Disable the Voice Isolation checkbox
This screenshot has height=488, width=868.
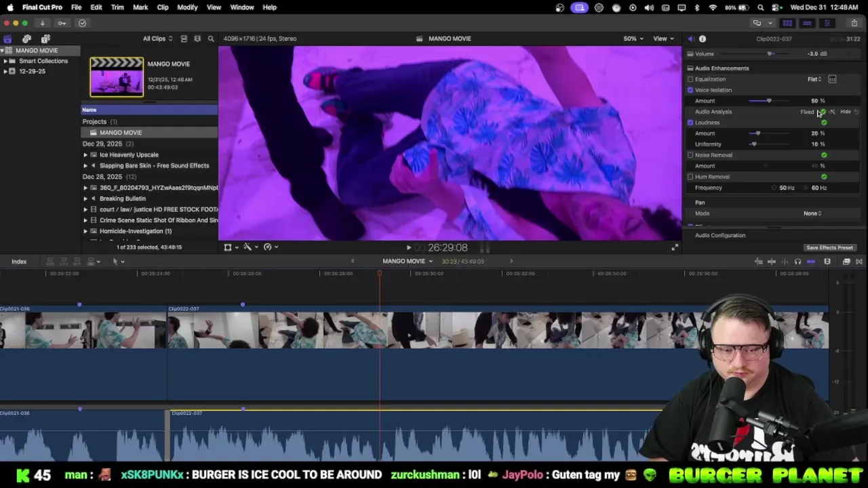click(x=690, y=90)
